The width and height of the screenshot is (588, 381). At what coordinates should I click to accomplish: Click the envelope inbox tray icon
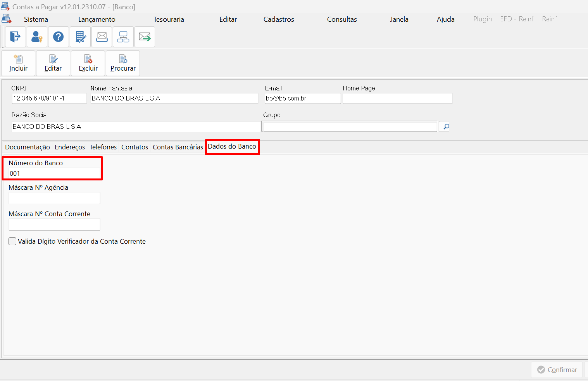click(102, 37)
